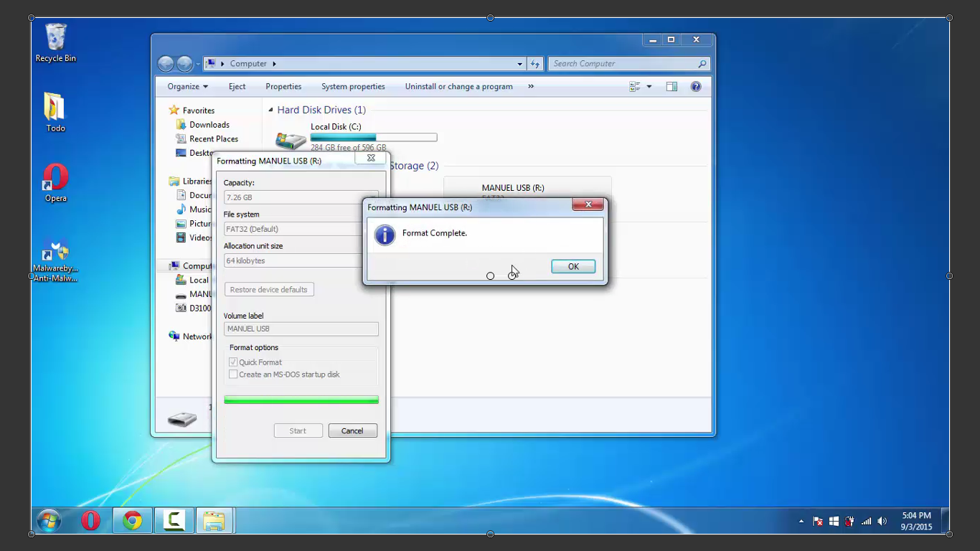Open Recycle Bin desktop icon
Viewport: 980px width, 551px height.
(x=55, y=42)
